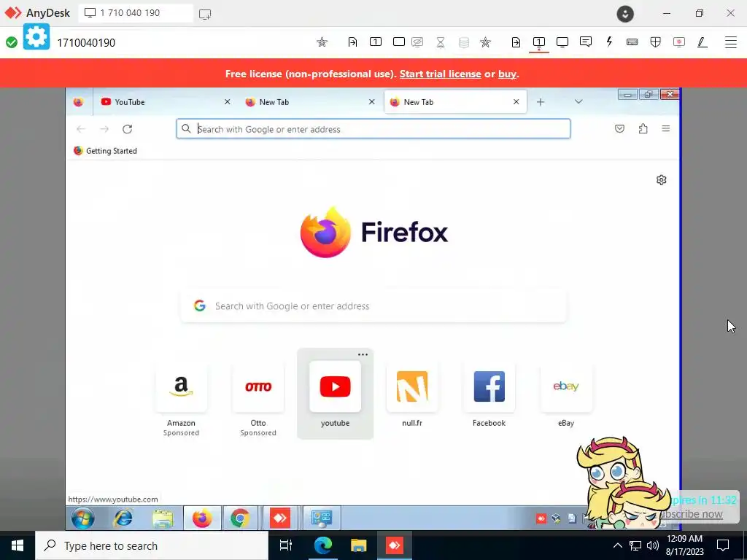
Task: Select the whiteboard pen icon
Action: (703, 42)
